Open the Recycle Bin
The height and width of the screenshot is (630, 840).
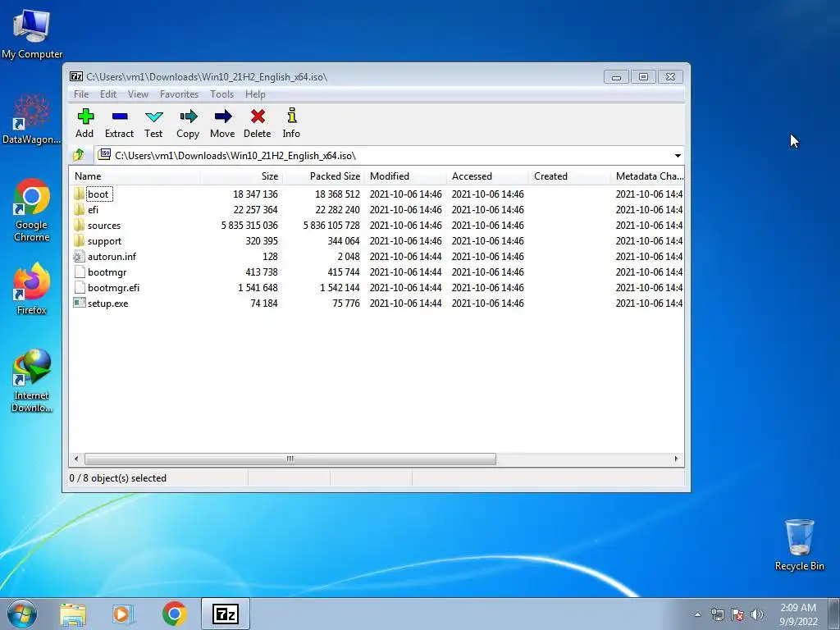pyautogui.click(x=799, y=545)
